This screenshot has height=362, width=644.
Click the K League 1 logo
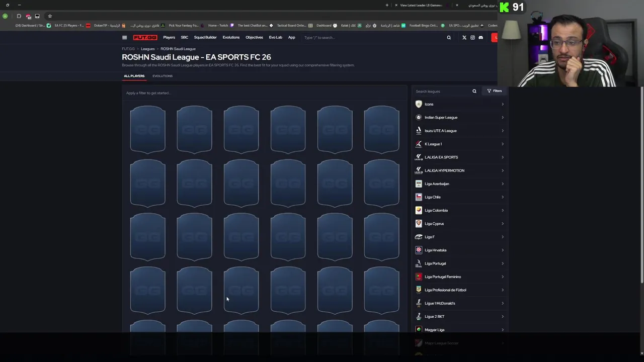click(x=419, y=144)
